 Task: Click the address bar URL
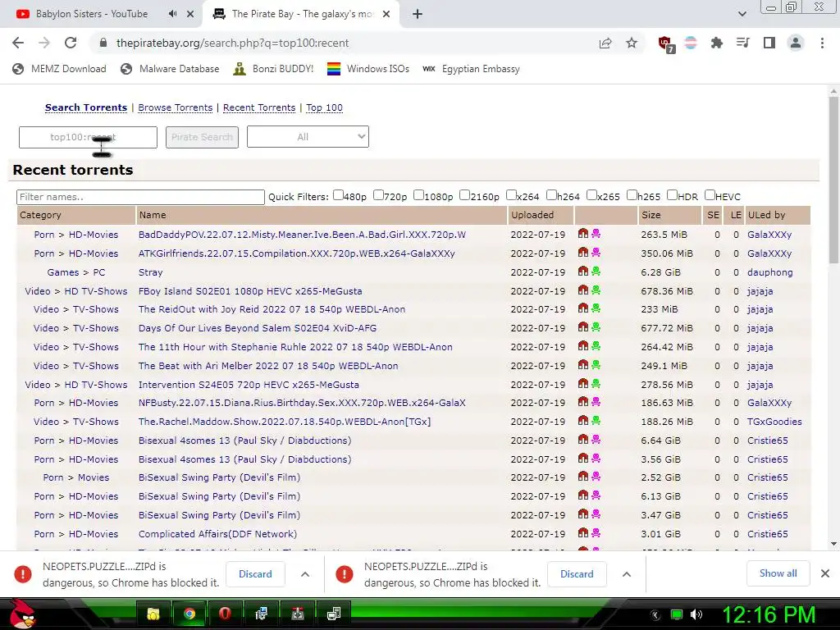point(232,43)
